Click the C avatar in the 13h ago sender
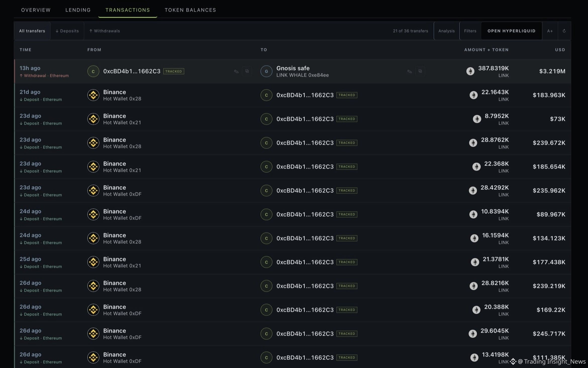This screenshot has height=368, width=588. (x=93, y=71)
